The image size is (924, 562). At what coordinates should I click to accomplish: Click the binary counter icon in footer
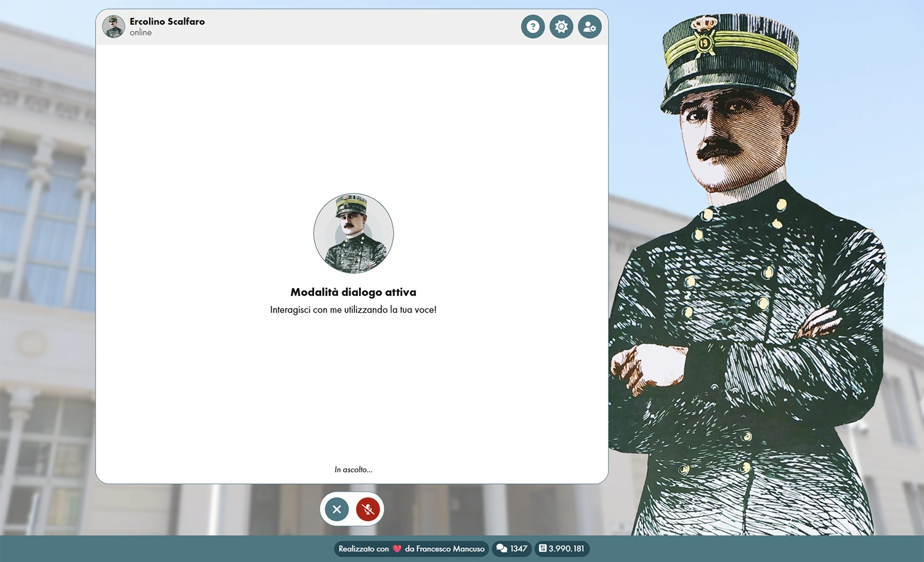(x=543, y=548)
